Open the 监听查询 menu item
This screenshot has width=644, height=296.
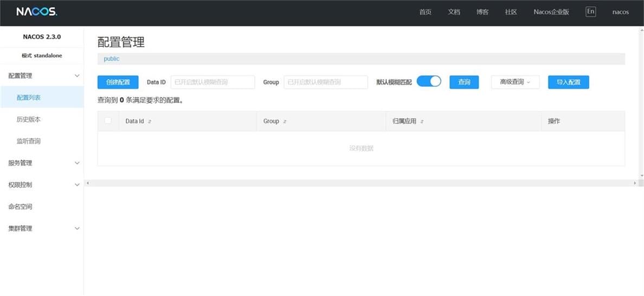tap(29, 141)
